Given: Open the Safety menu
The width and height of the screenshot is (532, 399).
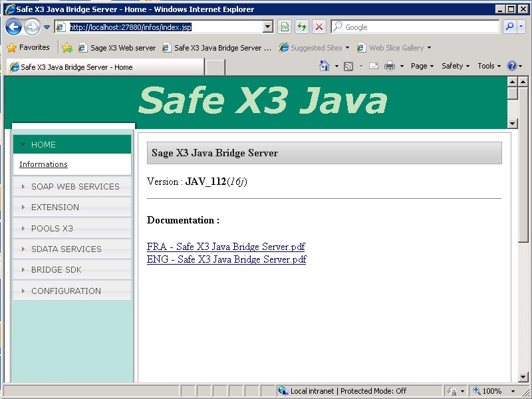Looking at the screenshot, I should (455, 66).
